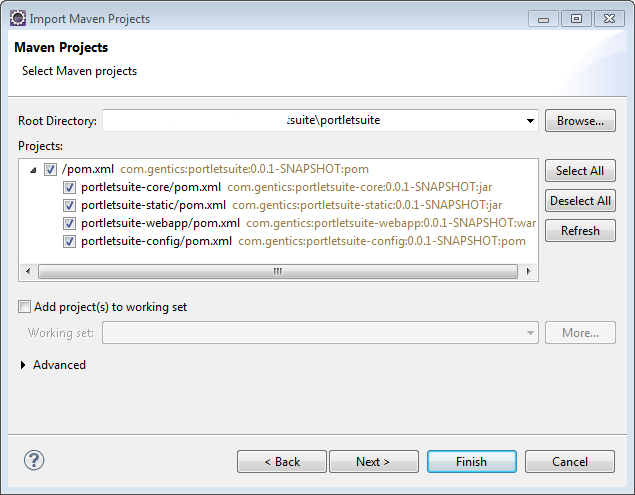635x495 pixels.
Task: Cancel the import dialog
Action: point(570,461)
